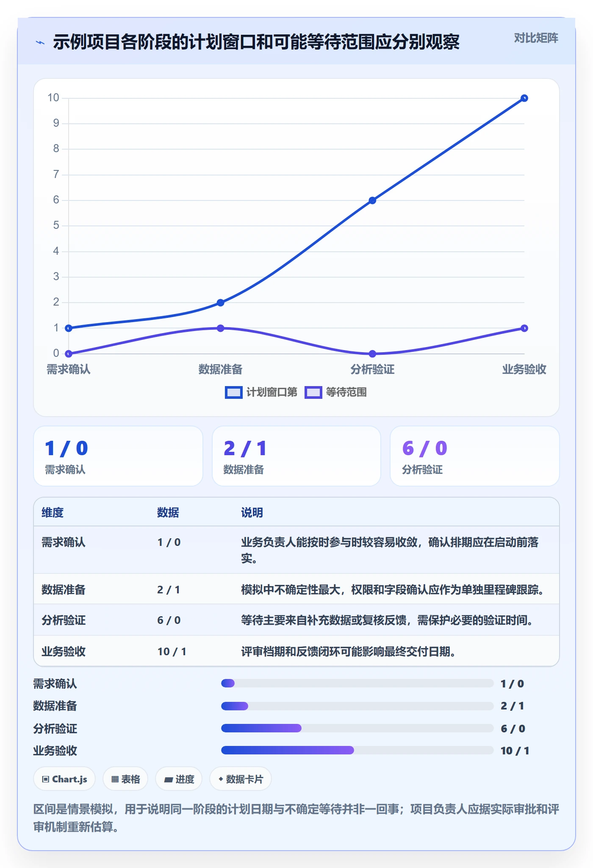Screen dimensions: 593x868
Task: Click the blue data point at value 10
Action: coord(524,98)
